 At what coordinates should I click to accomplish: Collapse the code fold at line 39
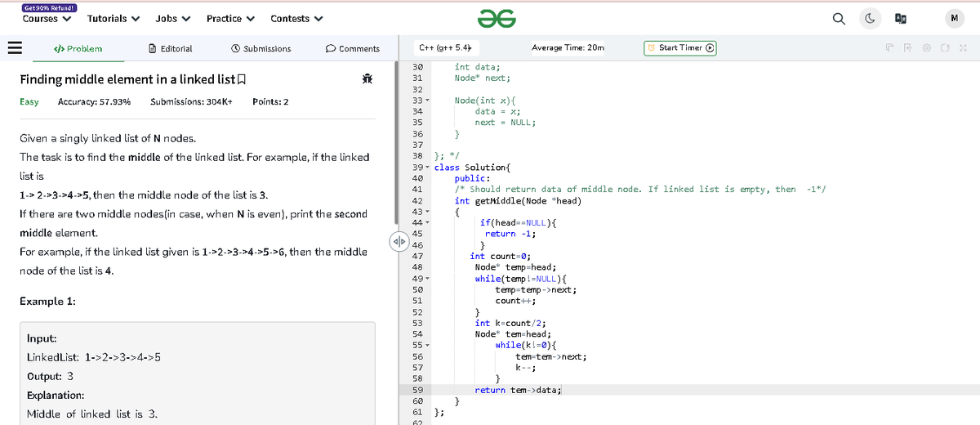click(428, 167)
